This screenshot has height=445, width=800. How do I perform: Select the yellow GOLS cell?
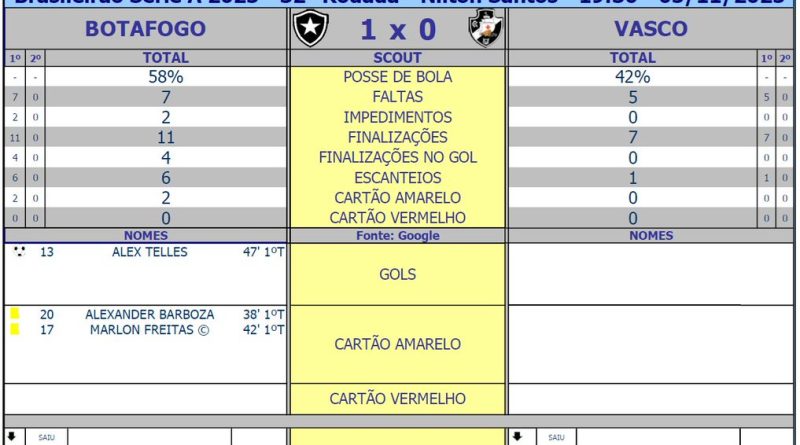tap(397, 274)
